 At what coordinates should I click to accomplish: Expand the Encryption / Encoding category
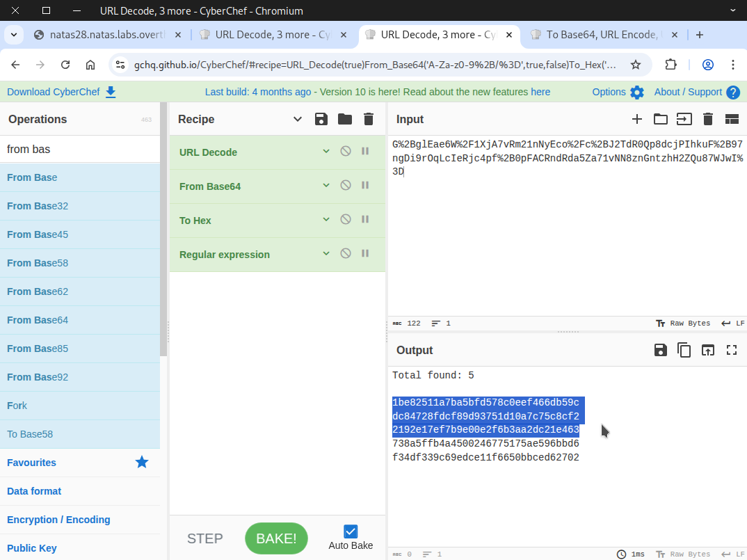coord(58,520)
